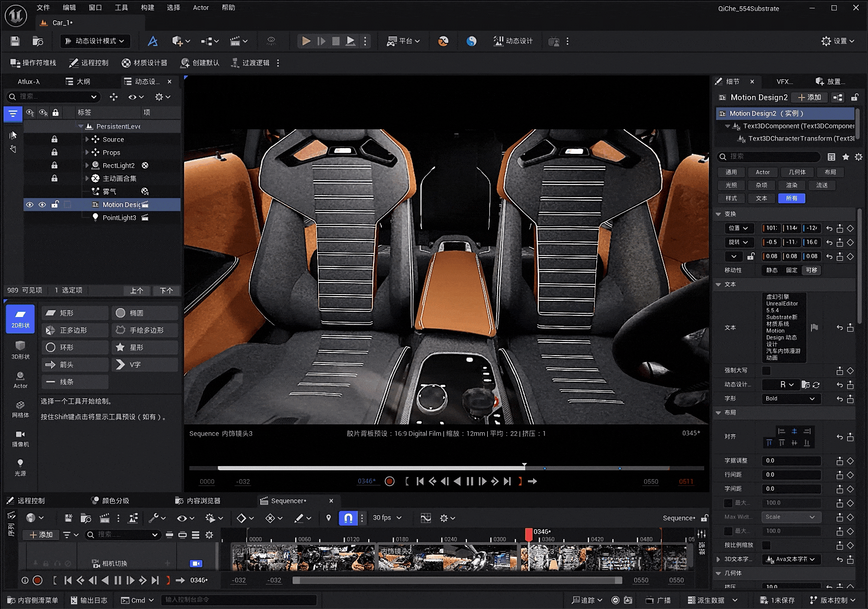Image resolution: width=868 pixels, height=609 pixels.
Task: Toggle the Scale Proportionally (按比例缩放) checkbox
Action: point(766,545)
